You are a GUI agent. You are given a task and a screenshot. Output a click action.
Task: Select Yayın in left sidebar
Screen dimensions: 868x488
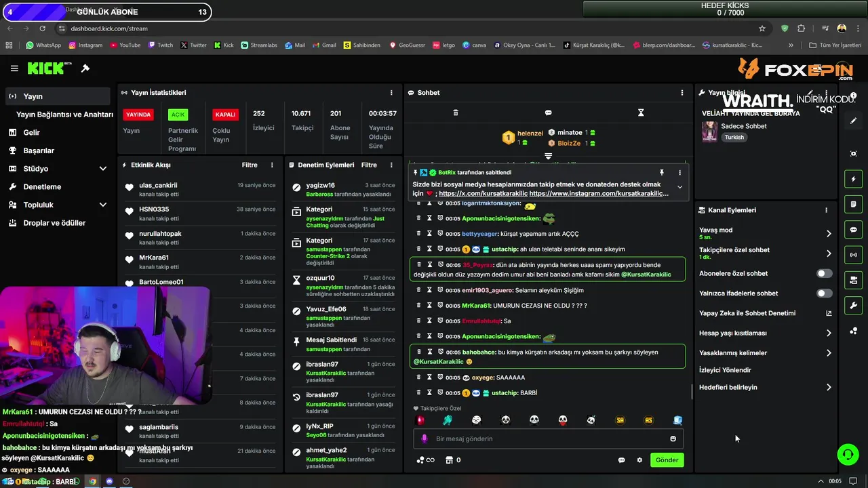pyautogui.click(x=58, y=96)
